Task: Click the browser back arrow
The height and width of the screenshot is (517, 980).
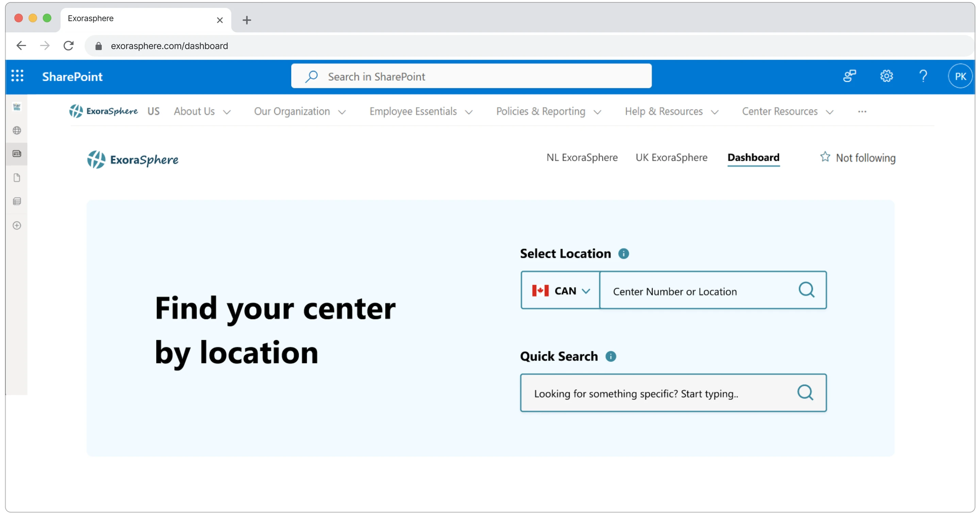Action: [21, 46]
